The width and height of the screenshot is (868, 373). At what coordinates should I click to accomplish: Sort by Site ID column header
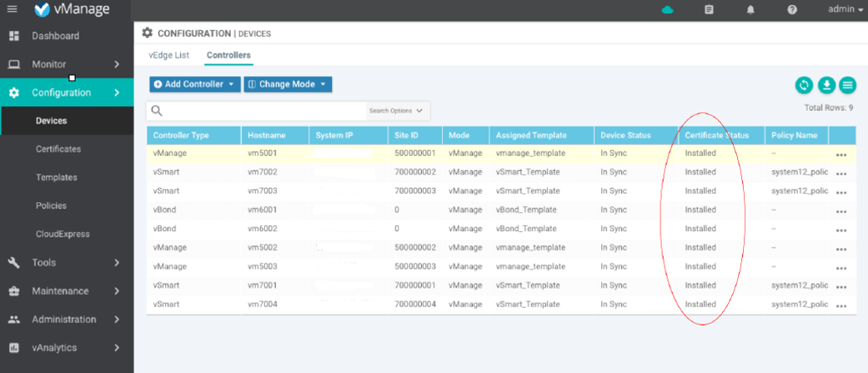(415, 135)
